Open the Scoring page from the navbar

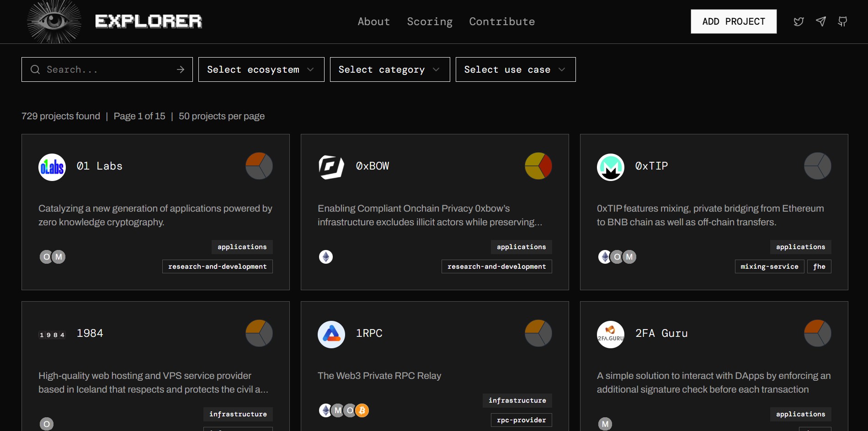[429, 21]
